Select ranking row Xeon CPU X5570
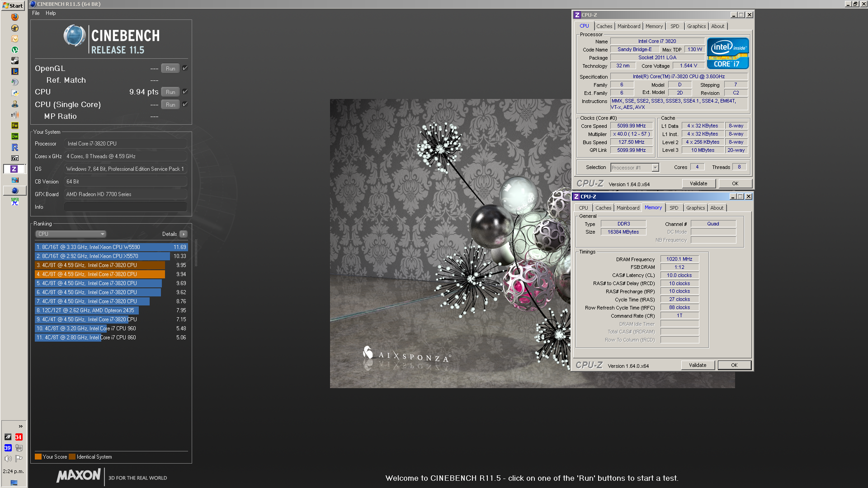Image resolution: width=868 pixels, height=488 pixels. tap(111, 256)
